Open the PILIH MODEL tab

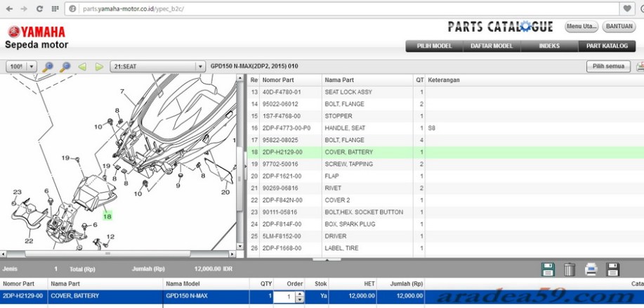[x=434, y=46]
